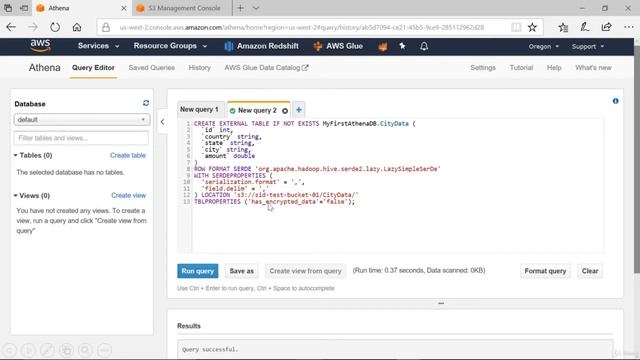Click the results panel resize handle
This screenshot has height=360, width=640.
click(441, 303)
